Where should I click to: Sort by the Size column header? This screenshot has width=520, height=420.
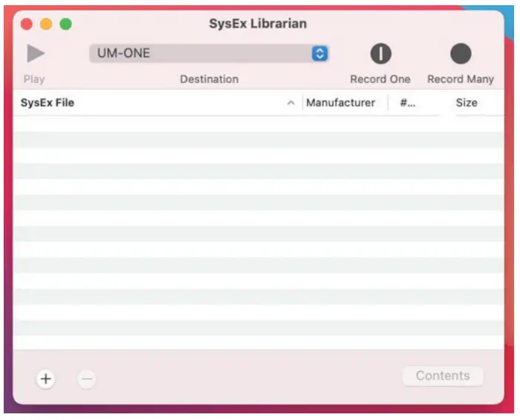click(x=467, y=103)
